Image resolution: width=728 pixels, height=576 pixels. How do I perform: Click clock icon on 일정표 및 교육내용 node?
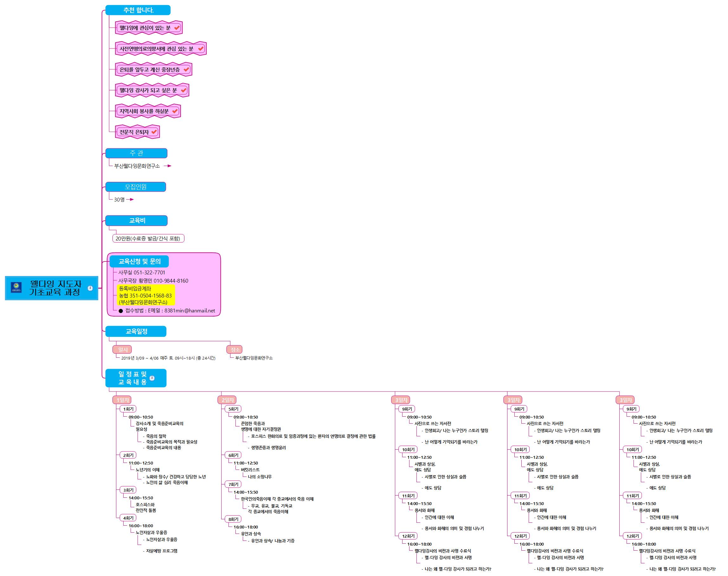pos(152,378)
